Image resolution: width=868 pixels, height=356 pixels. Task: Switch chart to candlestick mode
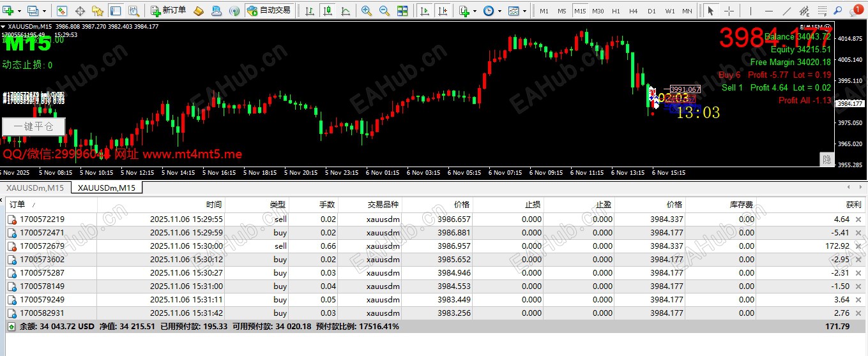pyautogui.click(x=328, y=11)
